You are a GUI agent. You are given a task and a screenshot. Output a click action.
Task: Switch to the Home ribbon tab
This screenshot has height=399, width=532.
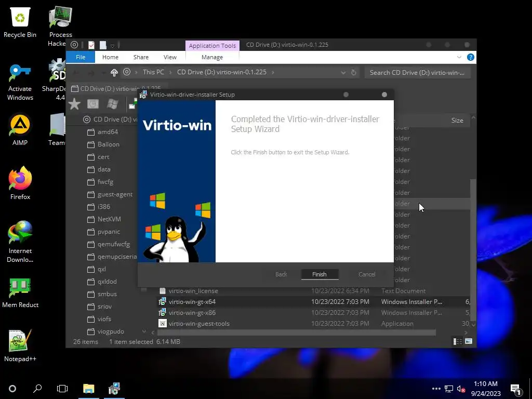pyautogui.click(x=110, y=57)
